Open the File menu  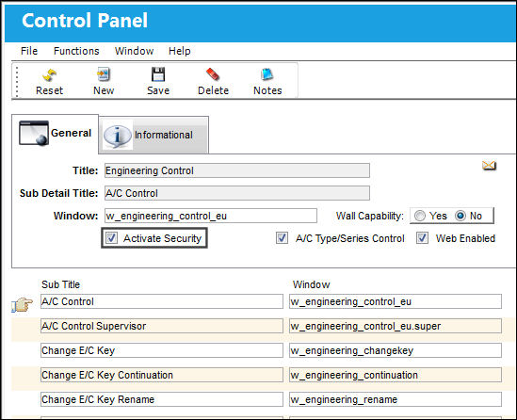coord(29,51)
